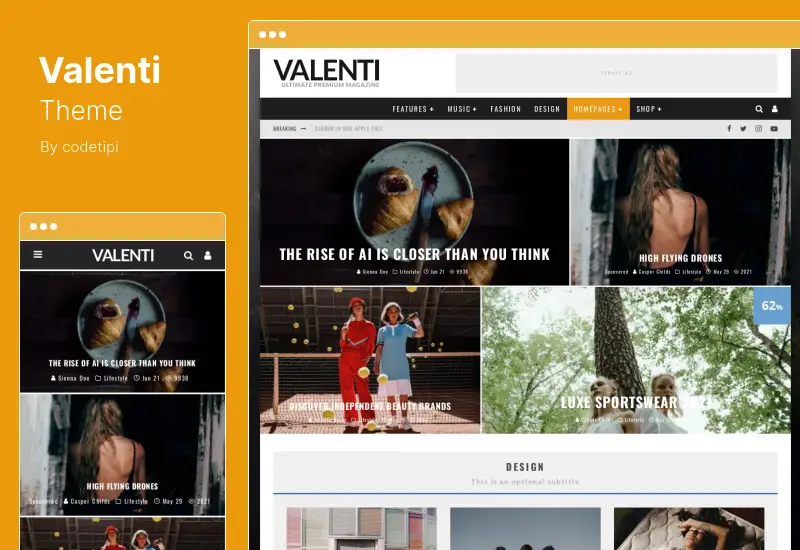Open the DESIGN menu item
The width and height of the screenshot is (800, 550).
tap(547, 109)
